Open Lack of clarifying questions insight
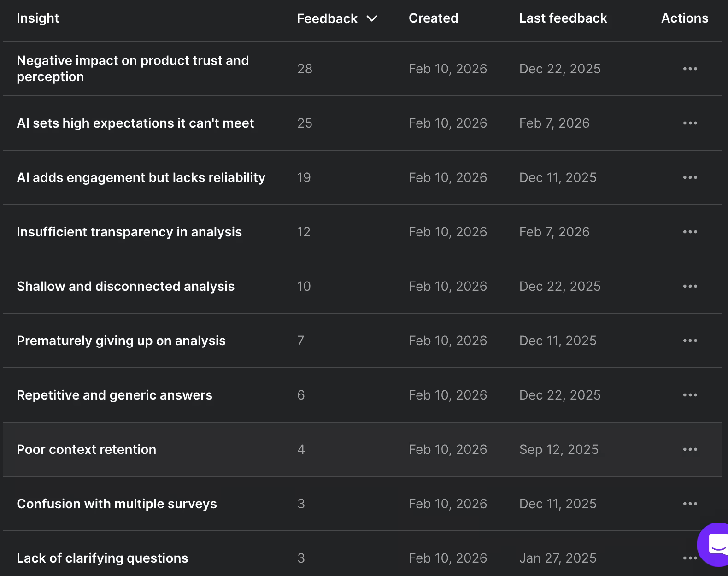The width and height of the screenshot is (728, 576). [102, 558]
